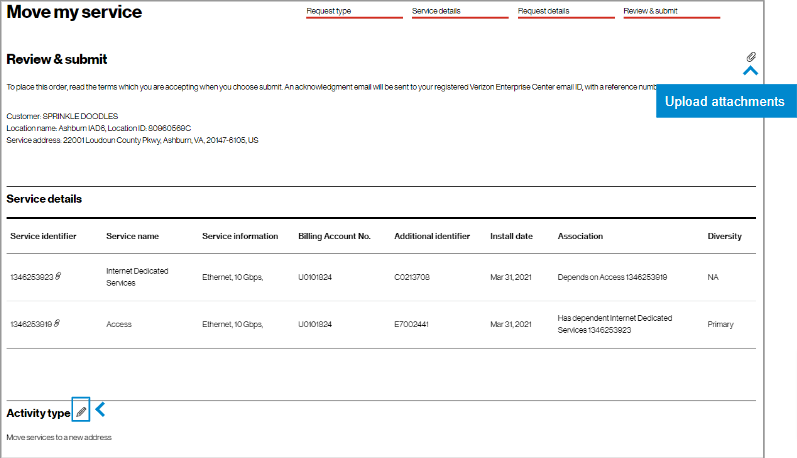
Task: Click the Internet Dedicated Services cell
Action: click(x=137, y=277)
